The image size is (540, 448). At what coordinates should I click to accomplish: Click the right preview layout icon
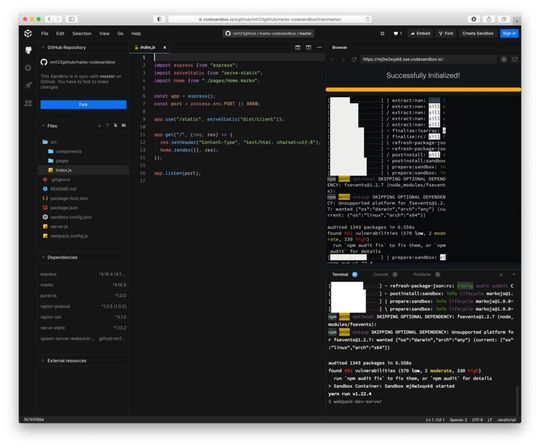[308, 48]
